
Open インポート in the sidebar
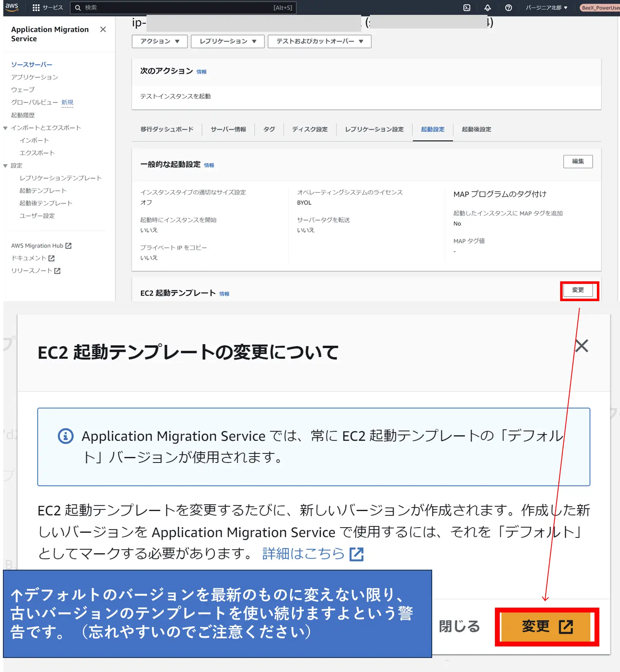34,140
